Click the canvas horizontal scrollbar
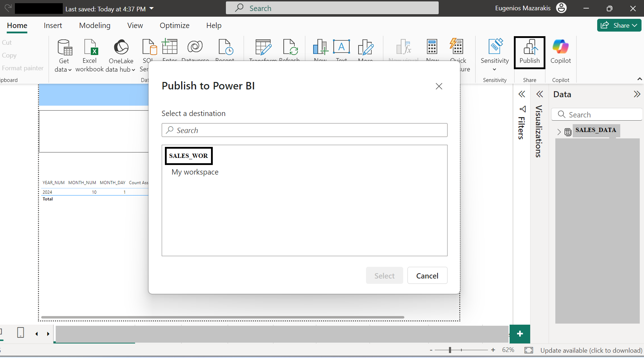644x358 pixels. point(223,317)
